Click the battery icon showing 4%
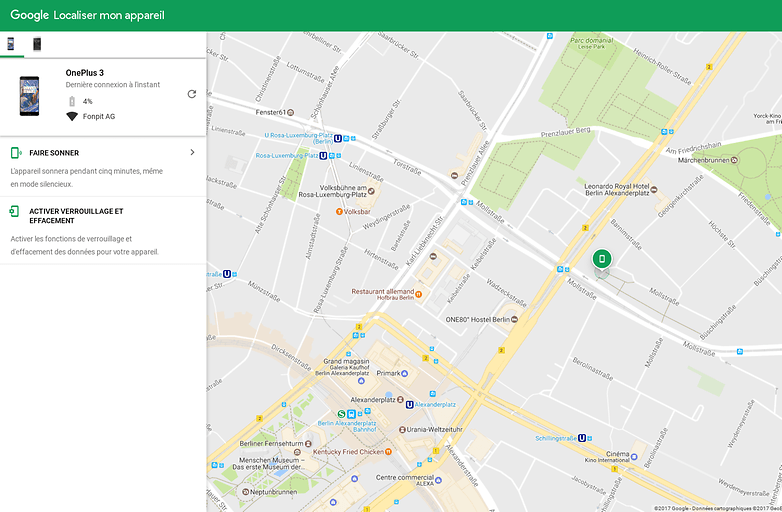This screenshot has height=512, width=782. pyautogui.click(x=72, y=101)
